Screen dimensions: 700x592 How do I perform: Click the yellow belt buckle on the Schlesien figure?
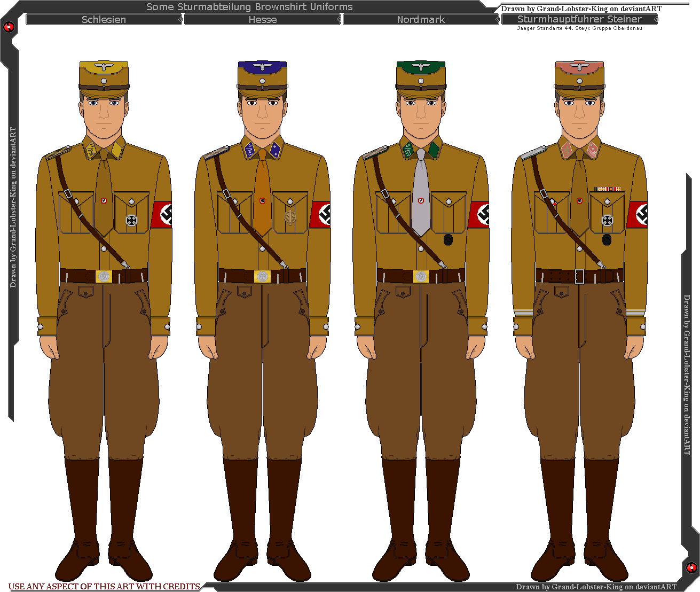pos(104,276)
